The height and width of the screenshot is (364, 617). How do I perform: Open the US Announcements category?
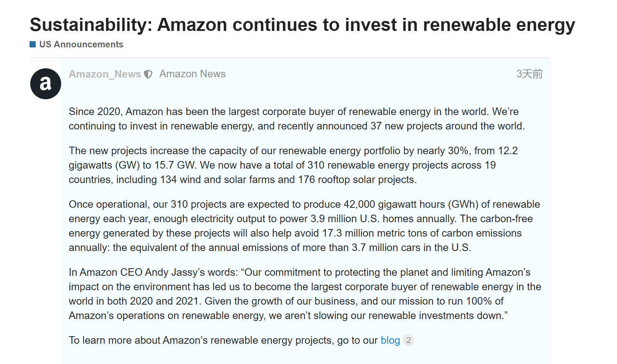coord(81,44)
